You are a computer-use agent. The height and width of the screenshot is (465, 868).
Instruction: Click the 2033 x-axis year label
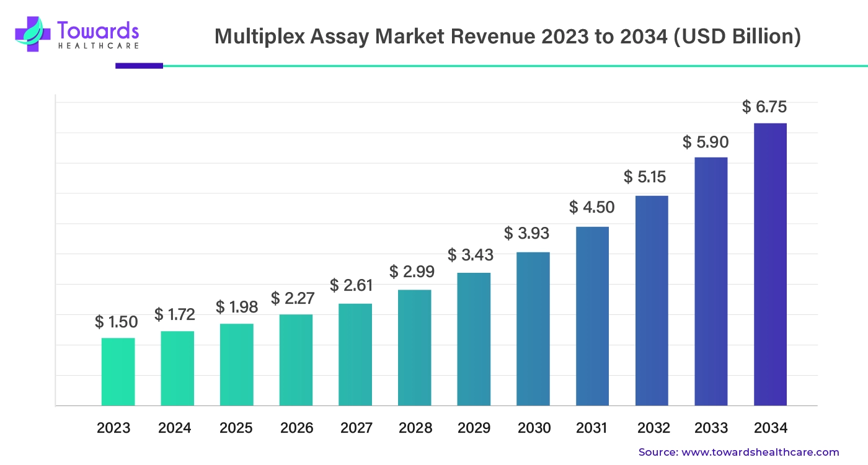(x=711, y=428)
